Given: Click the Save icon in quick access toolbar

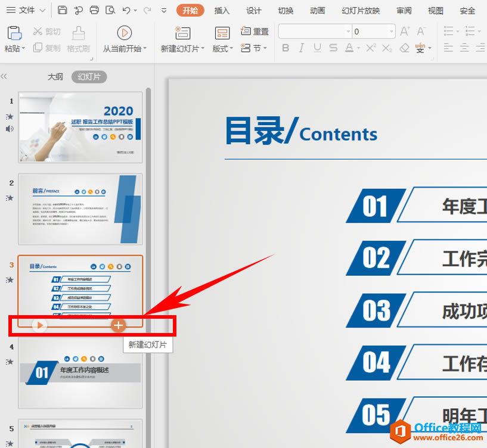Looking at the screenshot, I should click(x=63, y=10).
